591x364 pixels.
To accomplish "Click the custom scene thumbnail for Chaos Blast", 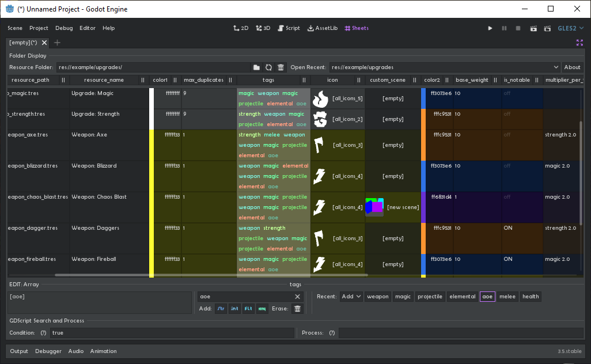I will [374, 207].
